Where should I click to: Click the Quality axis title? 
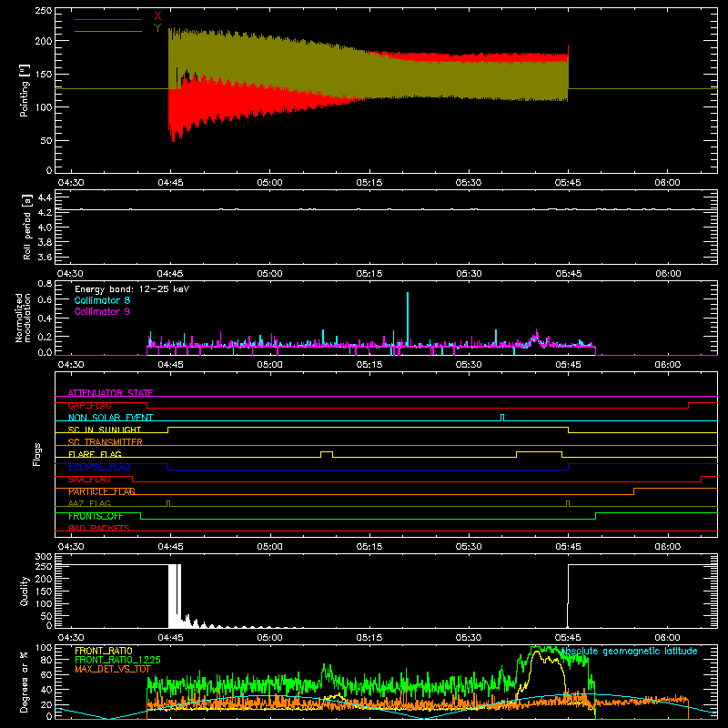pos(25,591)
